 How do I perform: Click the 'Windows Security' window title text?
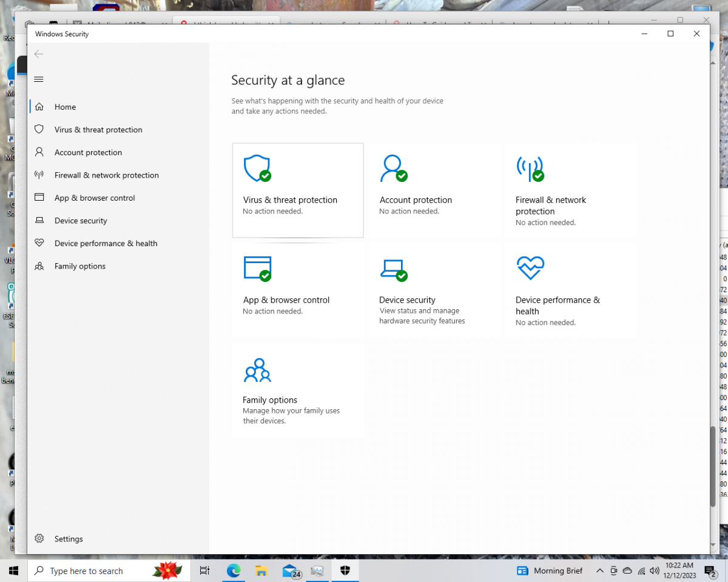[x=62, y=34]
